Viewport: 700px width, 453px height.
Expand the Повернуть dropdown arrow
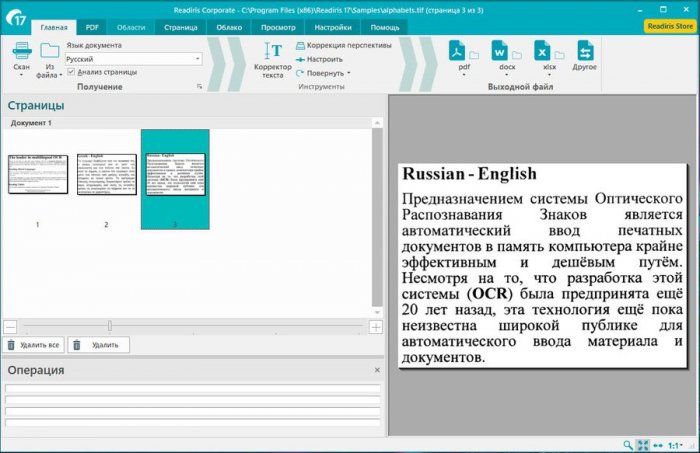pos(349,73)
